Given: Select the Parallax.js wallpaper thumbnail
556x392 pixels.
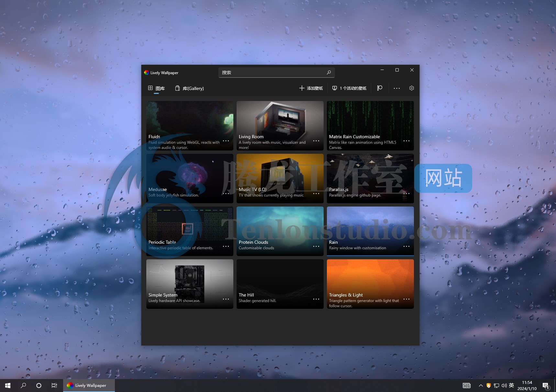Looking at the screenshot, I should pos(370,178).
